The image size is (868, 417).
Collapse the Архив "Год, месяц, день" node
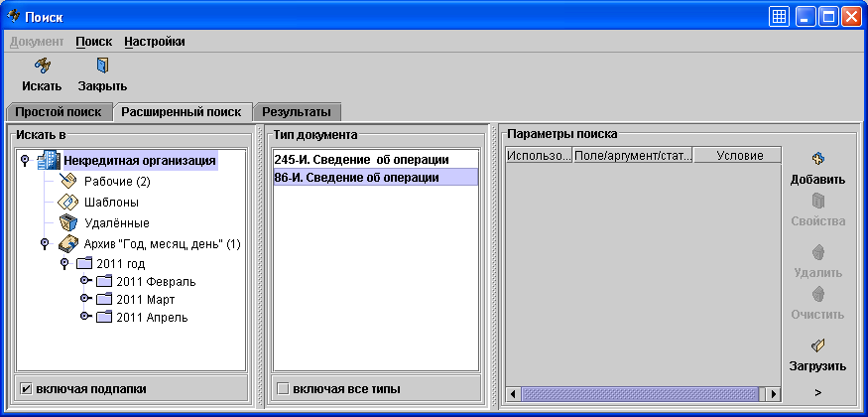46,243
